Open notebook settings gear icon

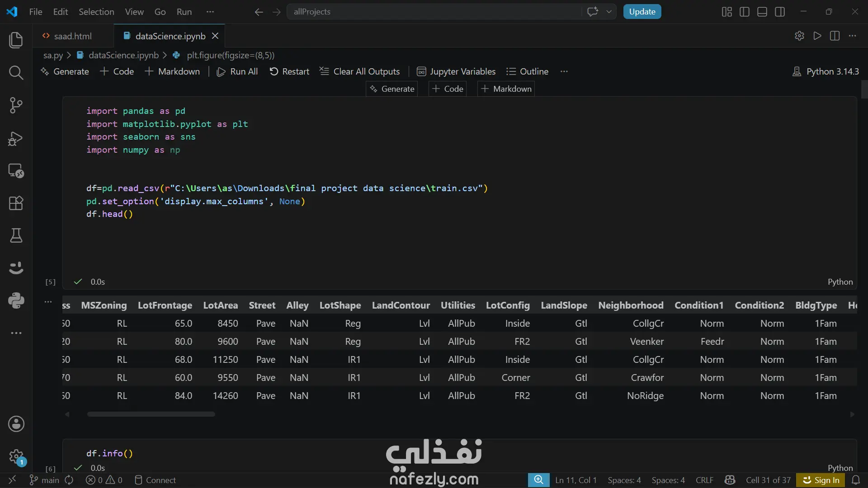(x=799, y=36)
